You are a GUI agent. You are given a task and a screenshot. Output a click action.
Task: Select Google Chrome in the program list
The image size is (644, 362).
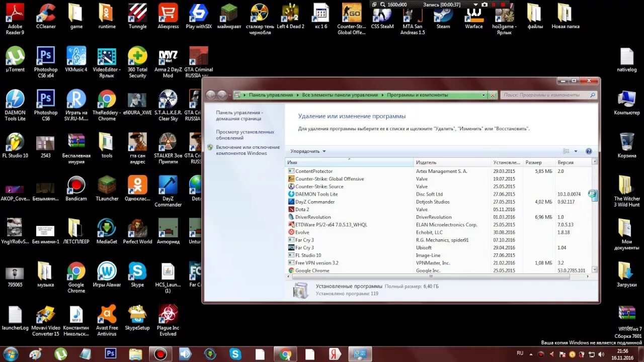click(438, 270)
